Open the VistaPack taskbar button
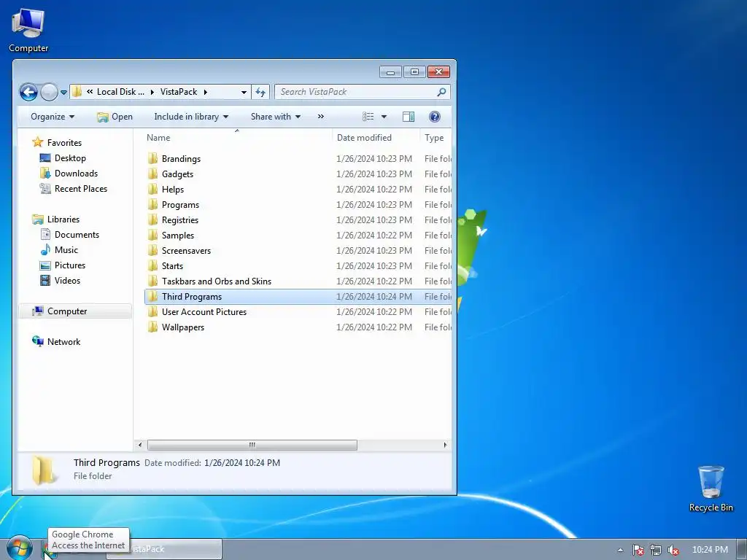The width and height of the screenshot is (747, 560). coord(164,549)
